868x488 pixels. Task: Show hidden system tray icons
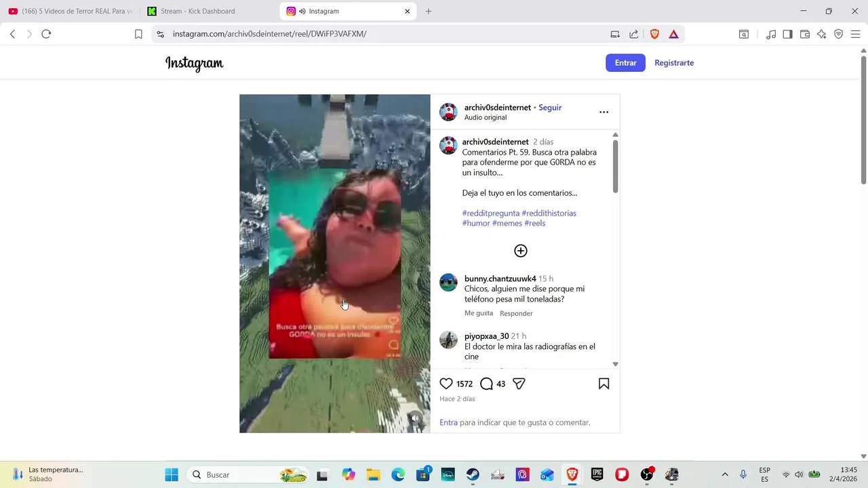pyautogui.click(x=725, y=474)
